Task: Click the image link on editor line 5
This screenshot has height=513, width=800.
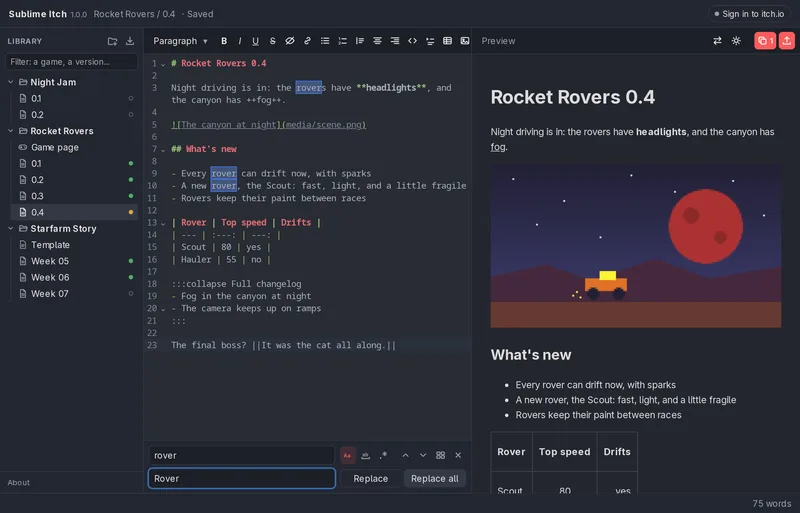Action: click(269, 125)
